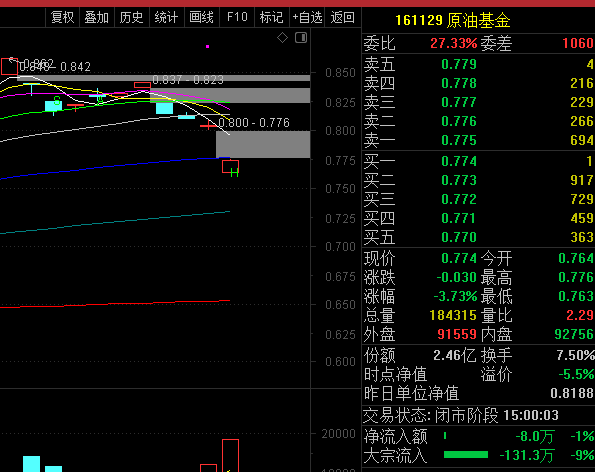Click the tallest red volume bar

[x=230, y=455]
